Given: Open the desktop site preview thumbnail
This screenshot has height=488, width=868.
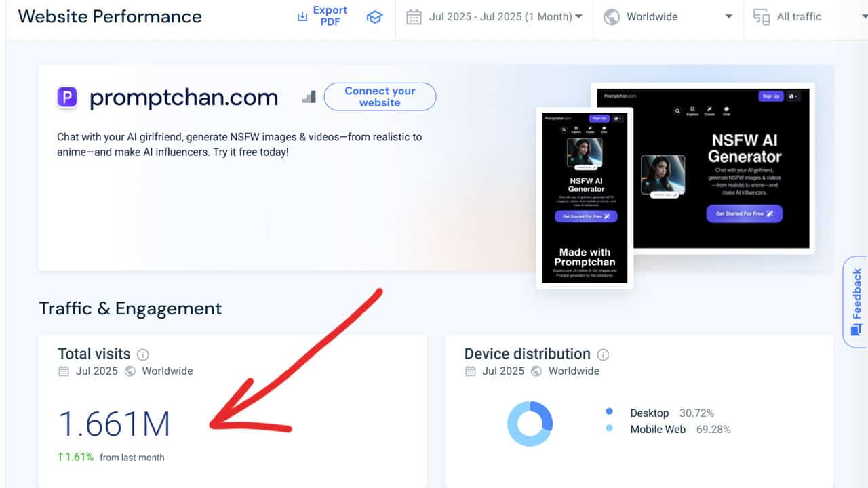Looking at the screenshot, I should [703, 168].
